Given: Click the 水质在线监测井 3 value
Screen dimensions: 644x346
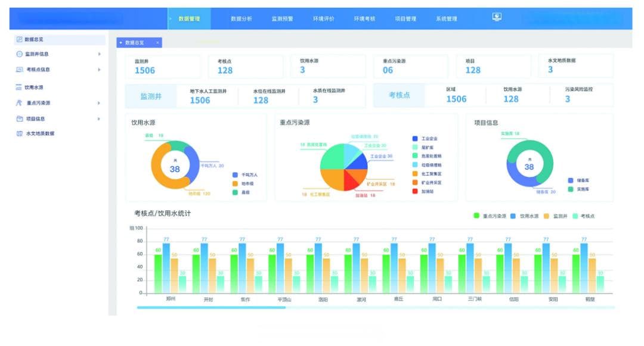Looking at the screenshot, I should 315,99.
